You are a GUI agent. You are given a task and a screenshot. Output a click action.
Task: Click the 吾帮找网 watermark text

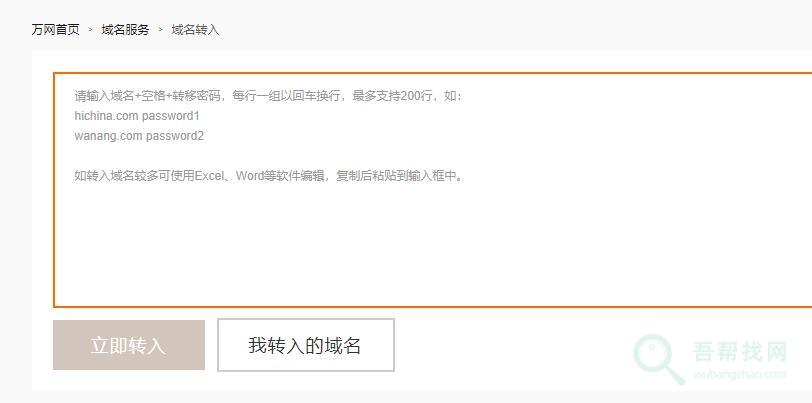coord(740,352)
